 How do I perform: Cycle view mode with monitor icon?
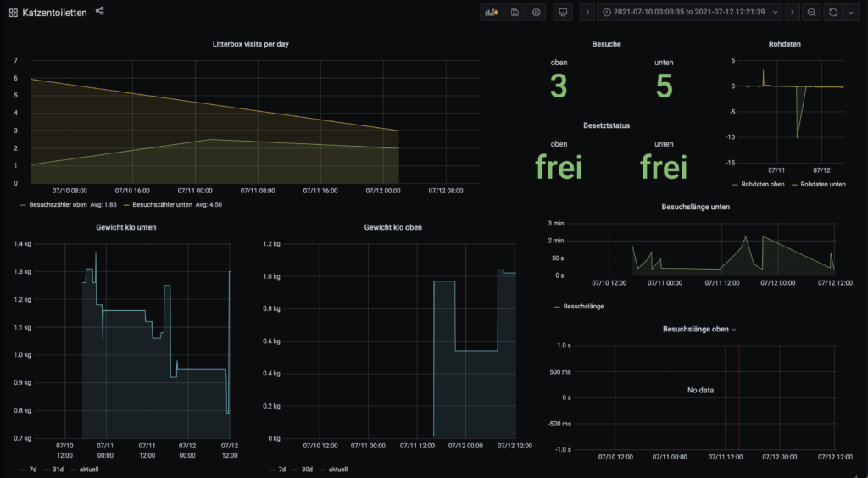point(563,12)
